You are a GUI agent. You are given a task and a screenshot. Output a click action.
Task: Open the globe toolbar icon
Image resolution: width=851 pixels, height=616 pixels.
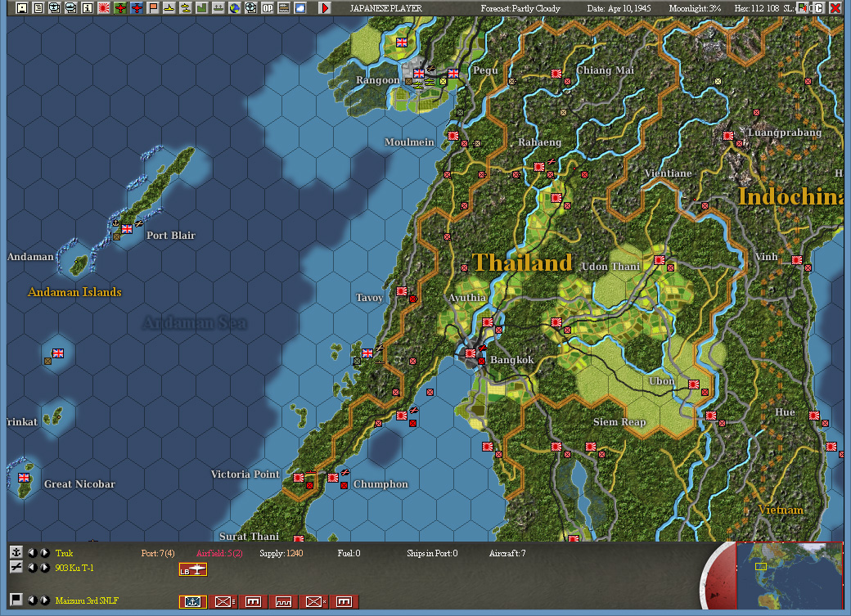pyautogui.click(x=235, y=7)
